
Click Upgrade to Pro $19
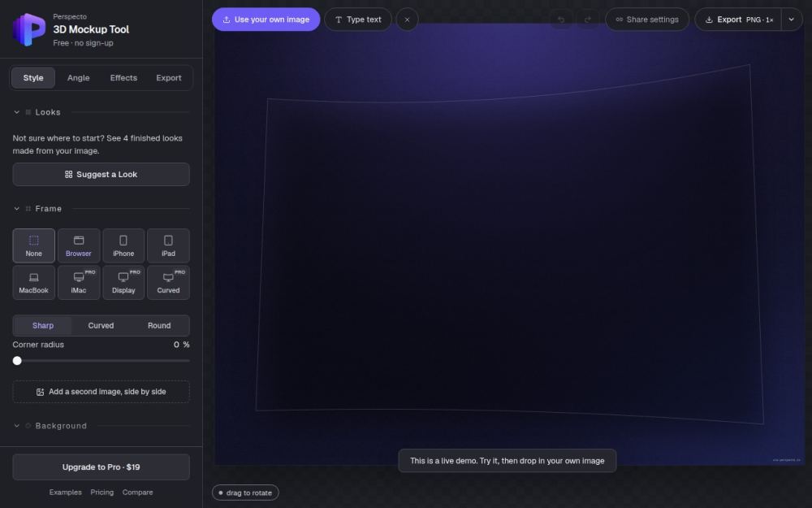[x=101, y=467]
